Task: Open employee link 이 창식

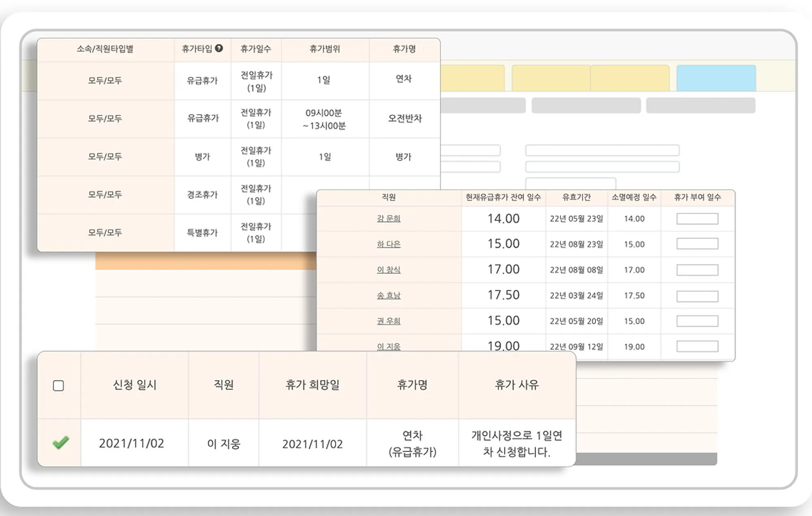Action: click(x=389, y=270)
